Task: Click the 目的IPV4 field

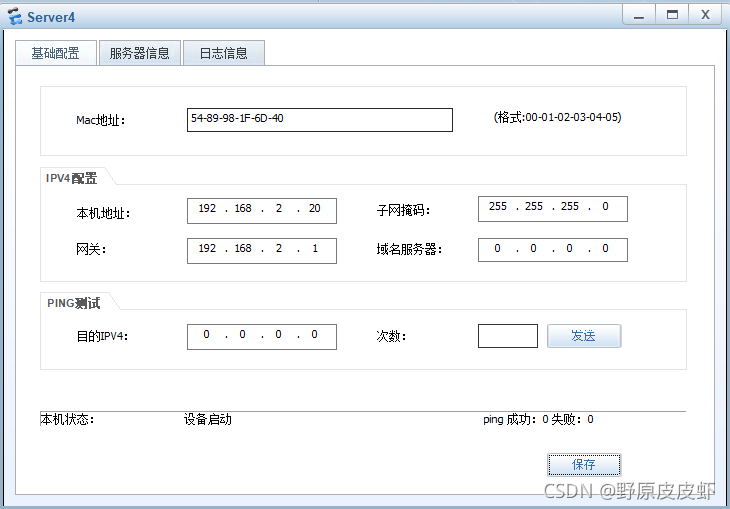Action: click(262, 337)
